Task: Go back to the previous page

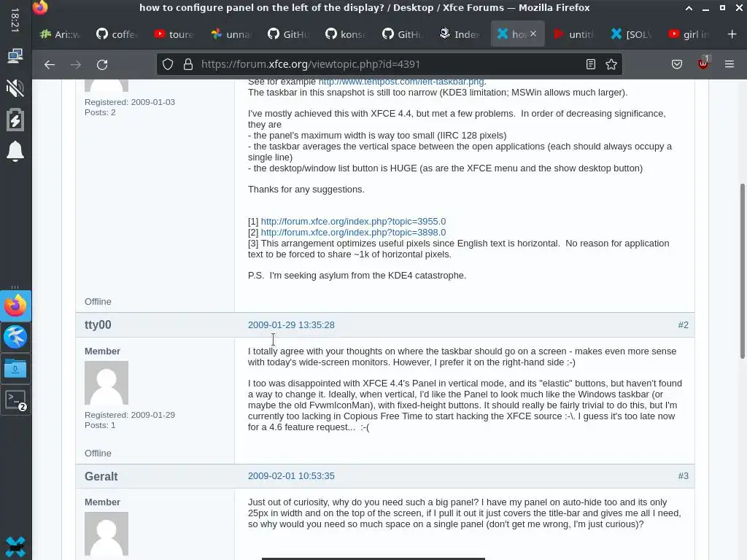Action: [50, 64]
